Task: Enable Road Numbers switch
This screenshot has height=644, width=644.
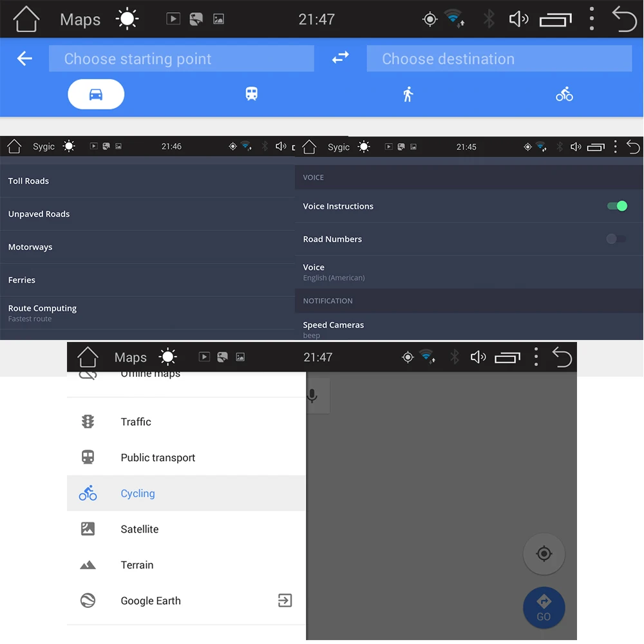Action: 616,239
